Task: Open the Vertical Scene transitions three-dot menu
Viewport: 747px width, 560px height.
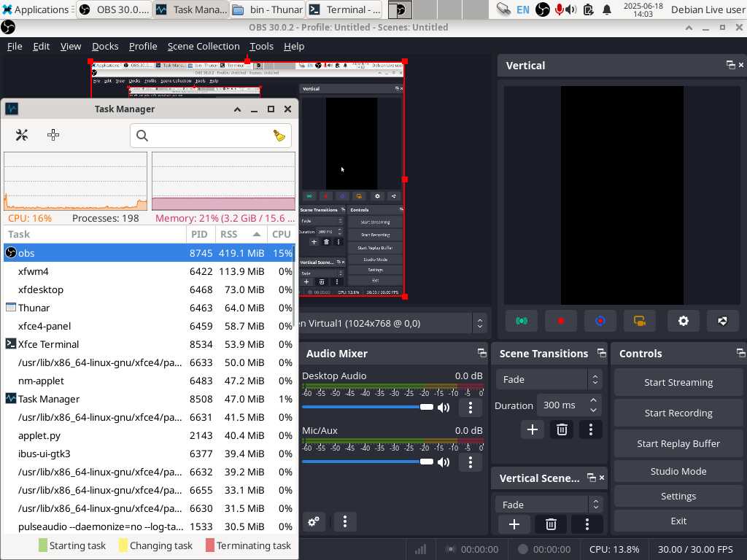Action: click(587, 524)
